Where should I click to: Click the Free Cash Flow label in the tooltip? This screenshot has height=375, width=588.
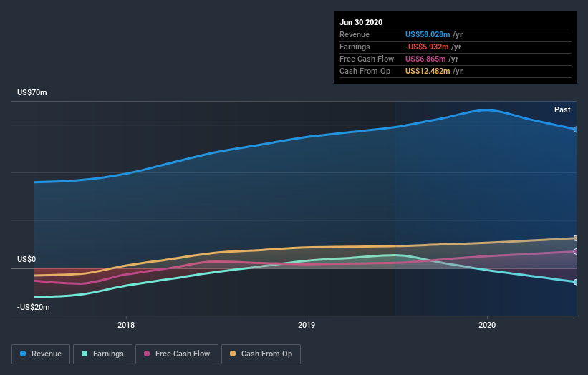367,59
